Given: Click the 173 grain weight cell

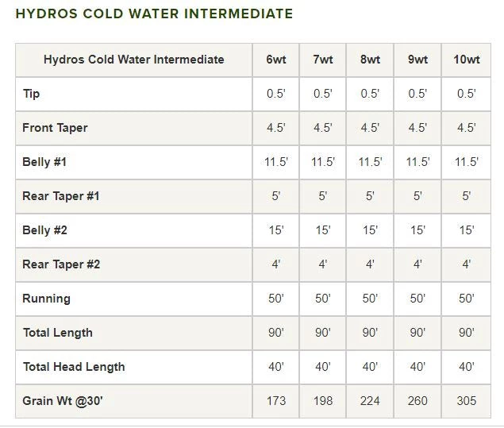Looking at the screenshot, I should coord(275,401).
